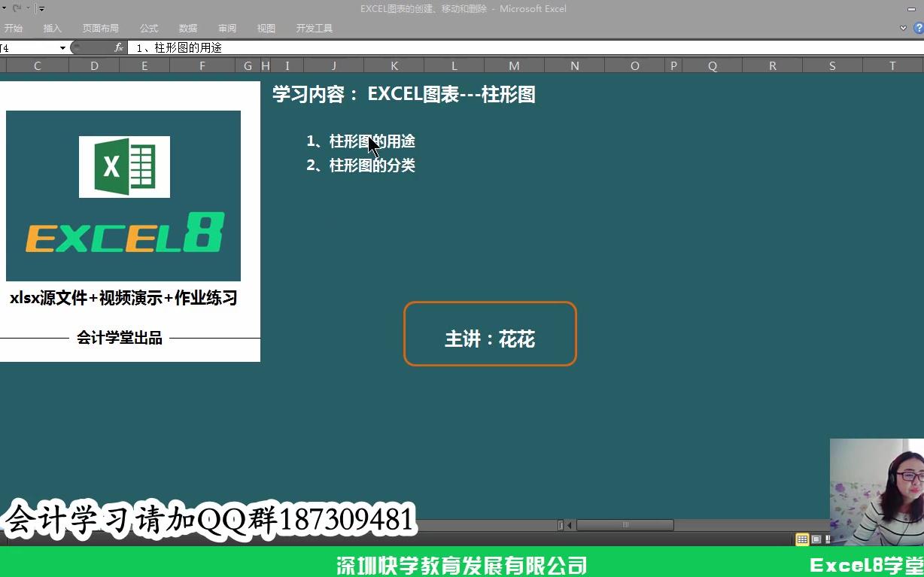Select the Page Layout view status bar icon

click(x=816, y=539)
